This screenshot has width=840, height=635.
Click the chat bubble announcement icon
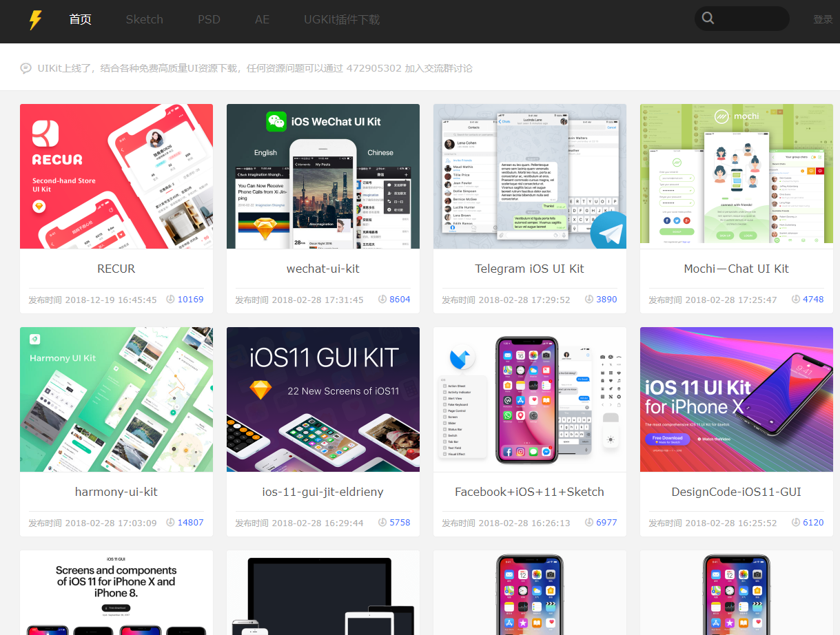[26, 68]
